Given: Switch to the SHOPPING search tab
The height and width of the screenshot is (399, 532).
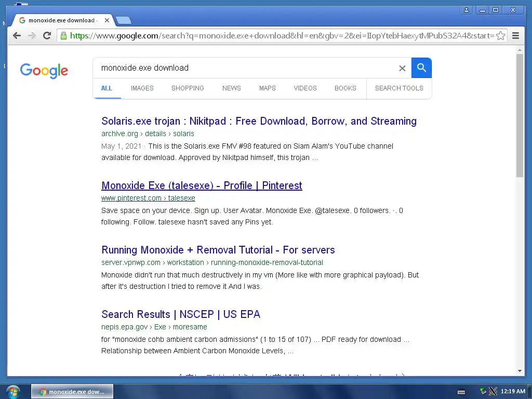Looking at the screenshot, I should point(188,88).
